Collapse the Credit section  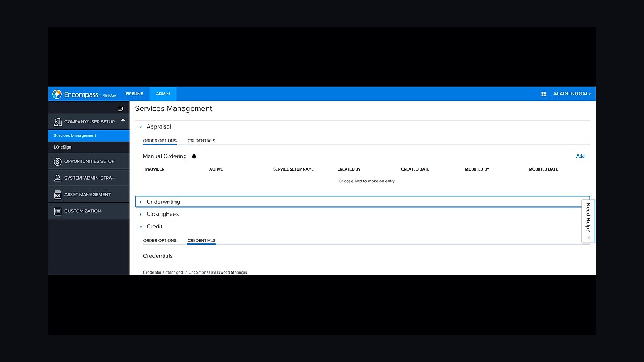[141, 227]
